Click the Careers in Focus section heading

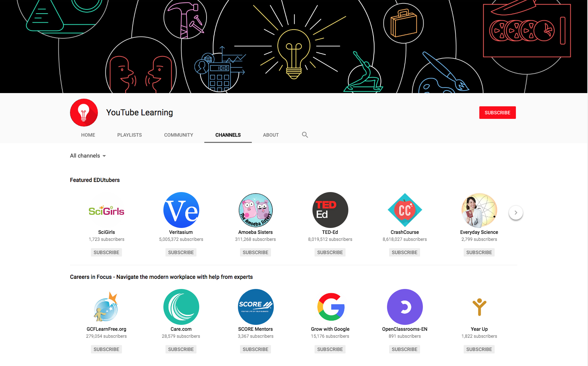[x=161, y=277]
